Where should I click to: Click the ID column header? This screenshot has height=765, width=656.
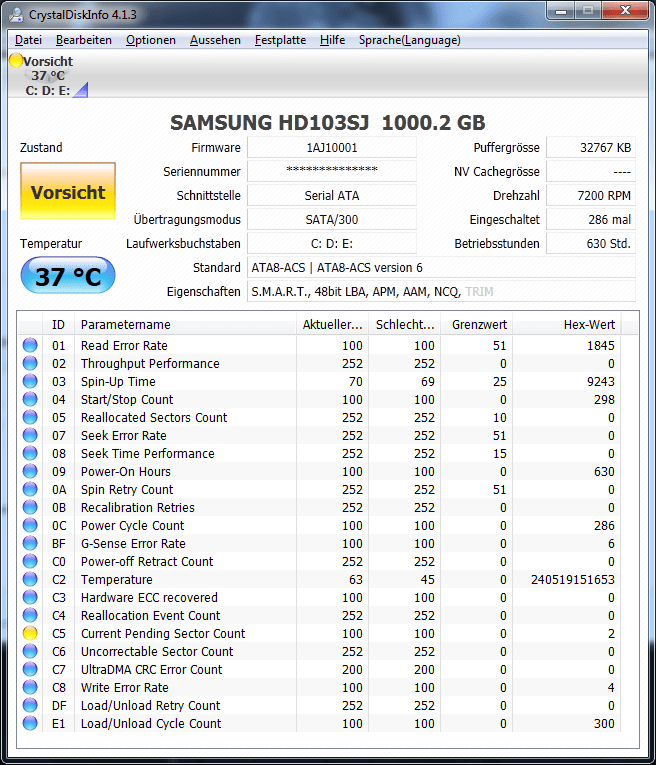click(59, 324)
